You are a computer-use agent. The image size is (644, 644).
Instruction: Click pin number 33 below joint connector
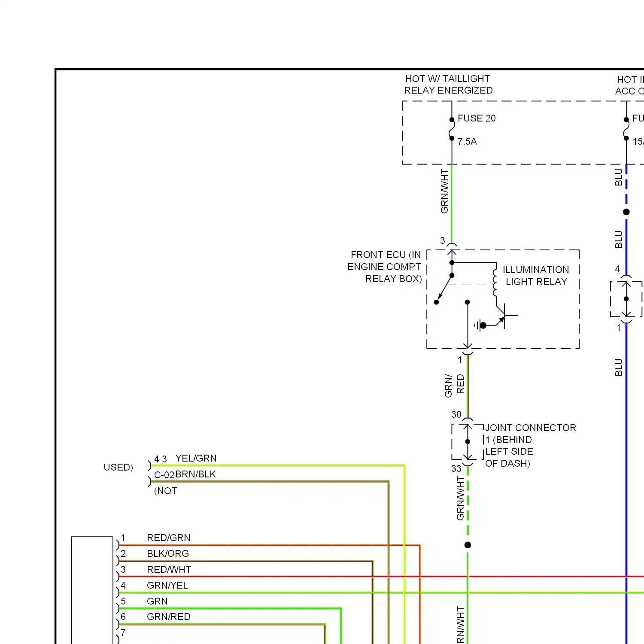(456, 468)
